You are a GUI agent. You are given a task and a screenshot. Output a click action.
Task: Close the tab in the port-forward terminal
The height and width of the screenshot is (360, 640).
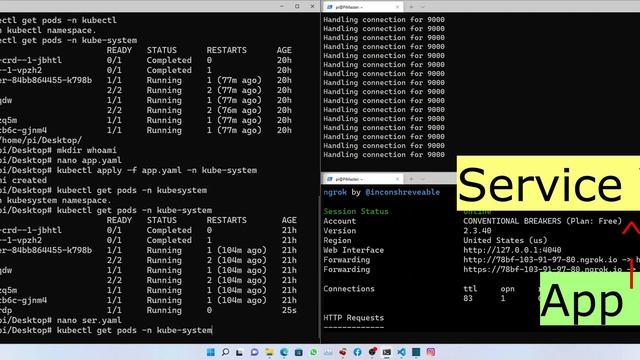pos(397,7)
